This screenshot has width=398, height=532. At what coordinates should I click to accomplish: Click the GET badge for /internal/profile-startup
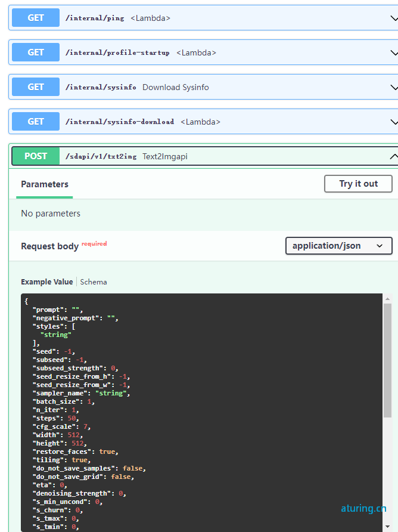tap(36, 52)
